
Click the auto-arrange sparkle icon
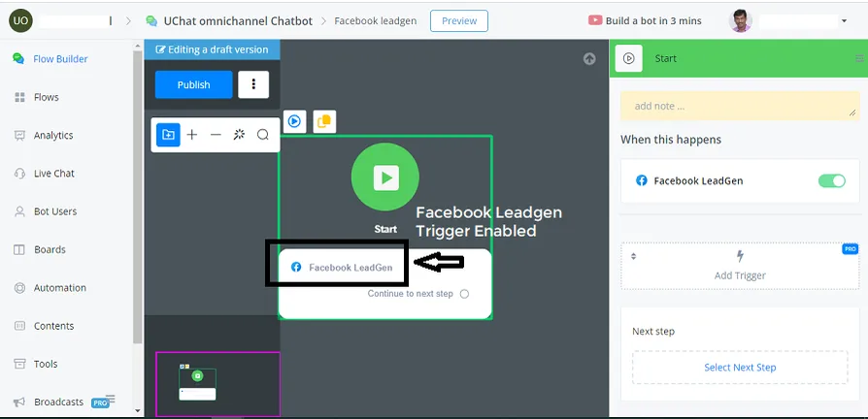pos(239,135)
